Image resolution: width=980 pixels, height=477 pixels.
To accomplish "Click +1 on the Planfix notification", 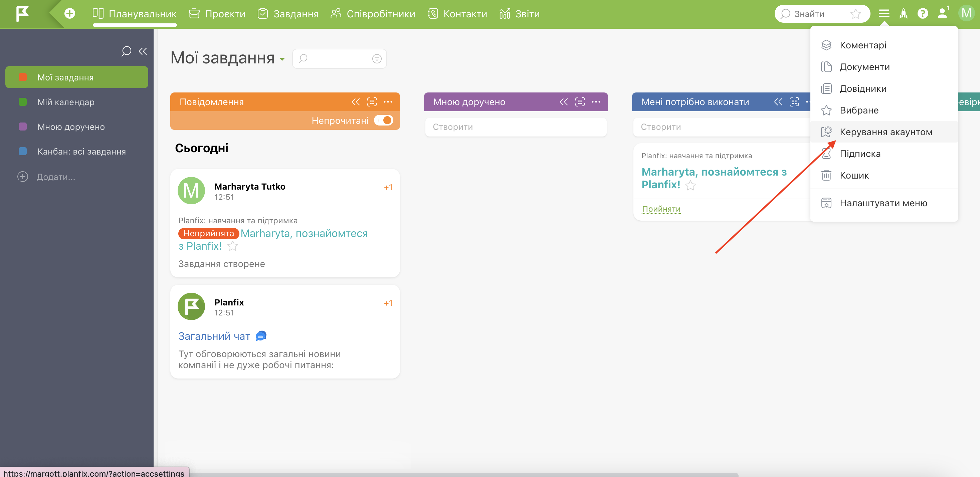I will coord(388,303).
